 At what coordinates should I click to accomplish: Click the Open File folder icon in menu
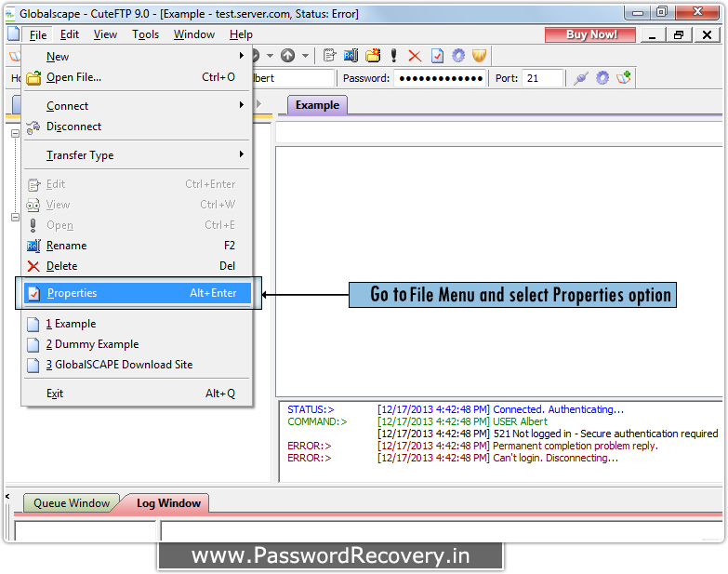(x=33, y=78)
